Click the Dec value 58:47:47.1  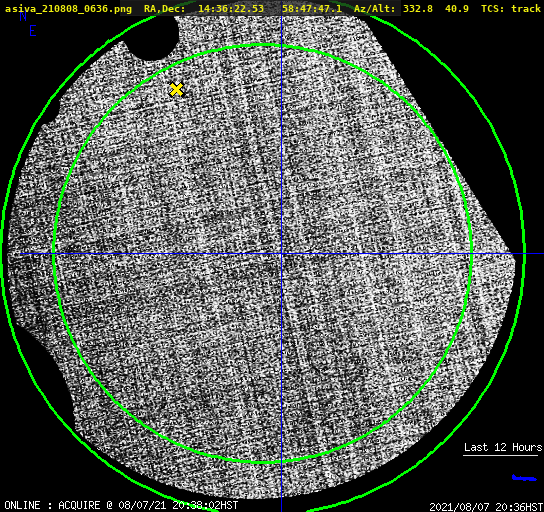pos(312,8)
